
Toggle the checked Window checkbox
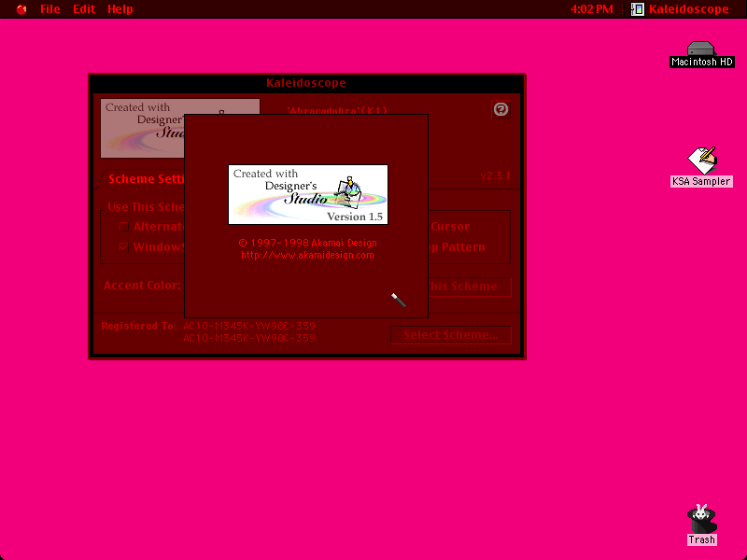pos(124,247)
